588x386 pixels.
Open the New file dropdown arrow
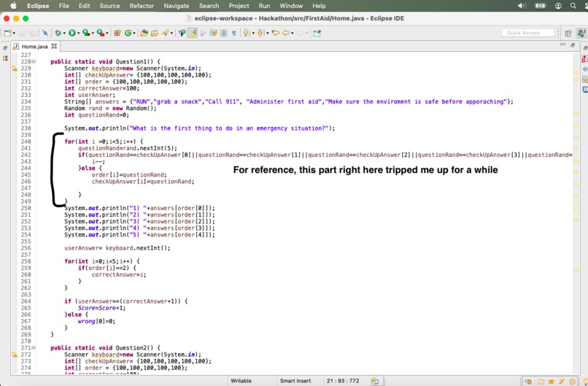tap(14, 34)
